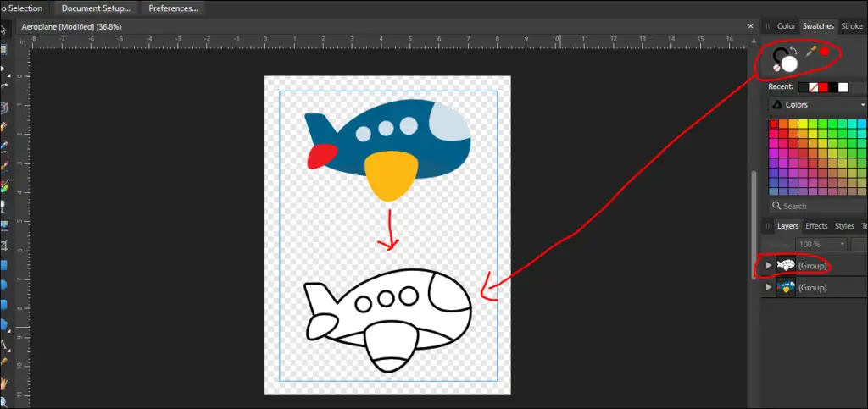Pick the selected red swatch in palette grid

[x=774, y=124]
